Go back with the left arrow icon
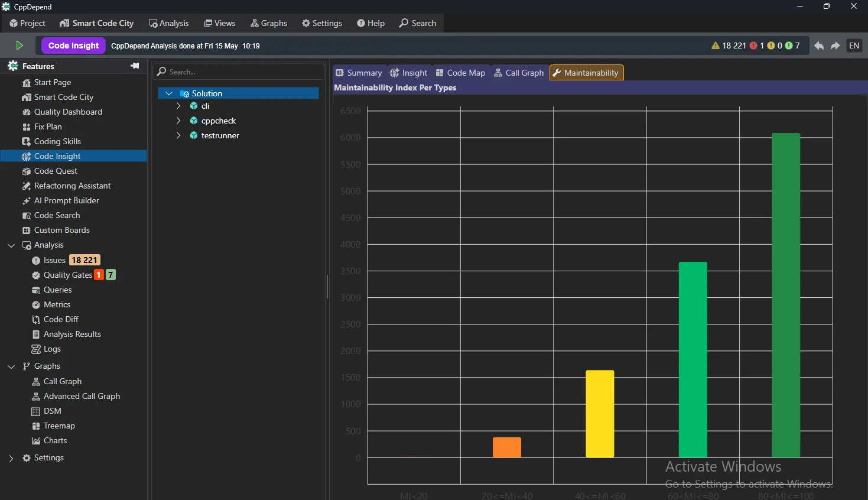 tap(819, 46)
